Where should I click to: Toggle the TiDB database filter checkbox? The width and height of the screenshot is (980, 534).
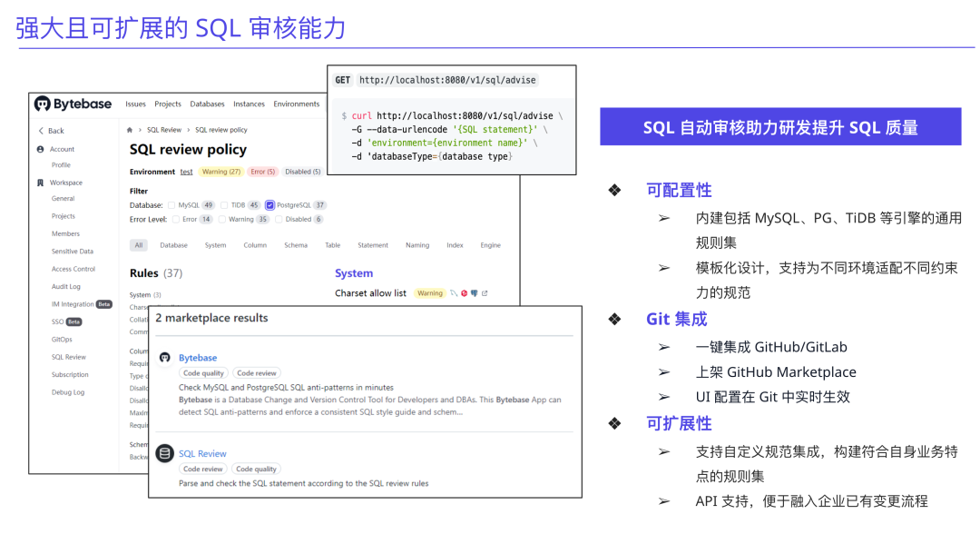tap(224, 205)
